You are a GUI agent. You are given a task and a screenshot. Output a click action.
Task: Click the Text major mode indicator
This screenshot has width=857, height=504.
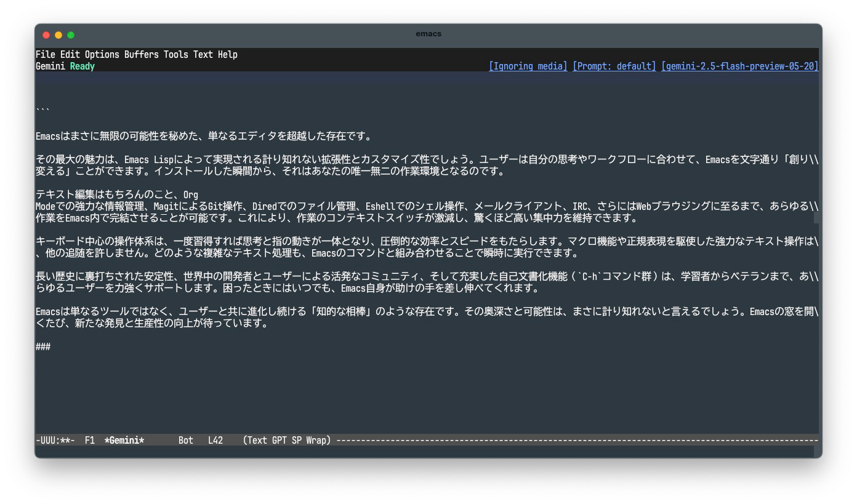pos(257,441)
